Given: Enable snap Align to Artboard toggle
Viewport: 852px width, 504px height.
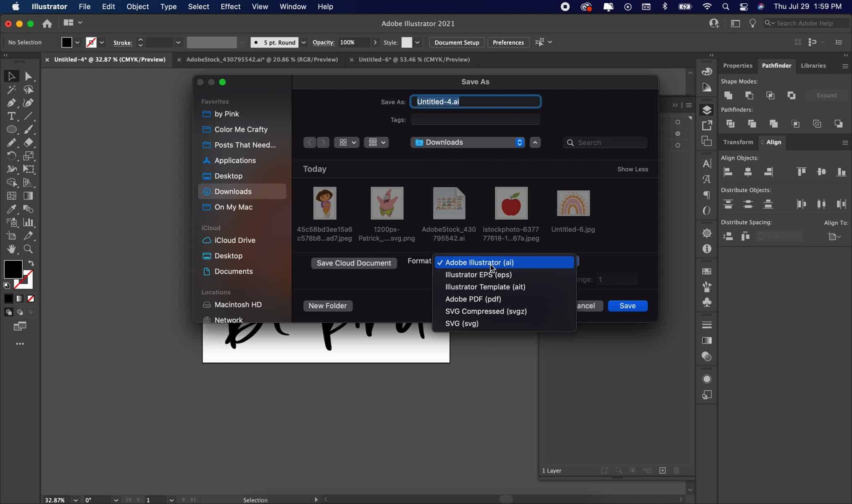Looking at the screenshot, I should (x=835, y=236).
